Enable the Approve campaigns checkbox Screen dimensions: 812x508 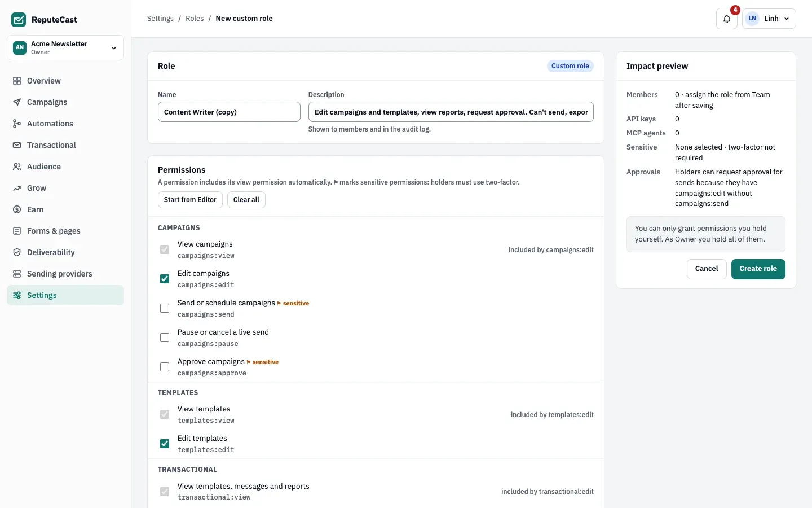click(x=165, y=367)
